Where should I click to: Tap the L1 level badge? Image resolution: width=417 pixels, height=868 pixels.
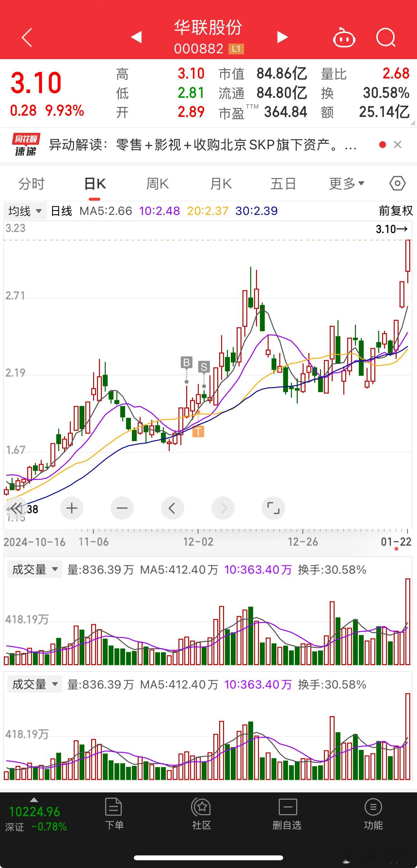point(236,49)
